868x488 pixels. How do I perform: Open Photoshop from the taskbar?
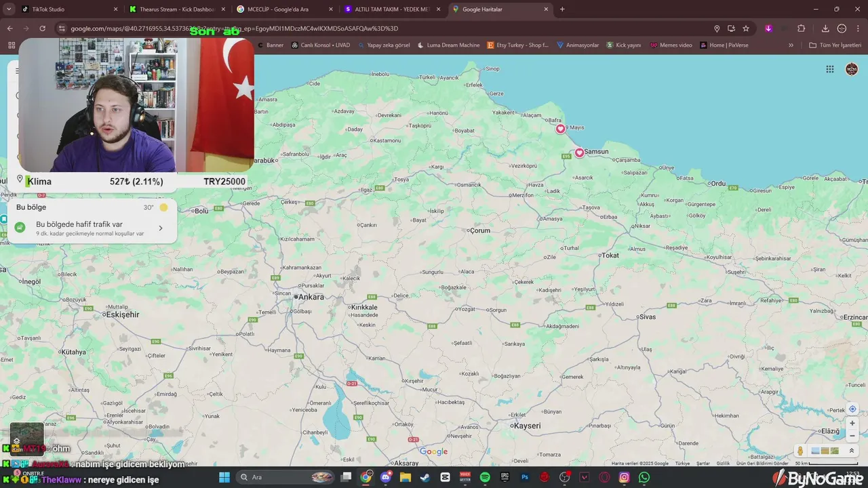525,477
